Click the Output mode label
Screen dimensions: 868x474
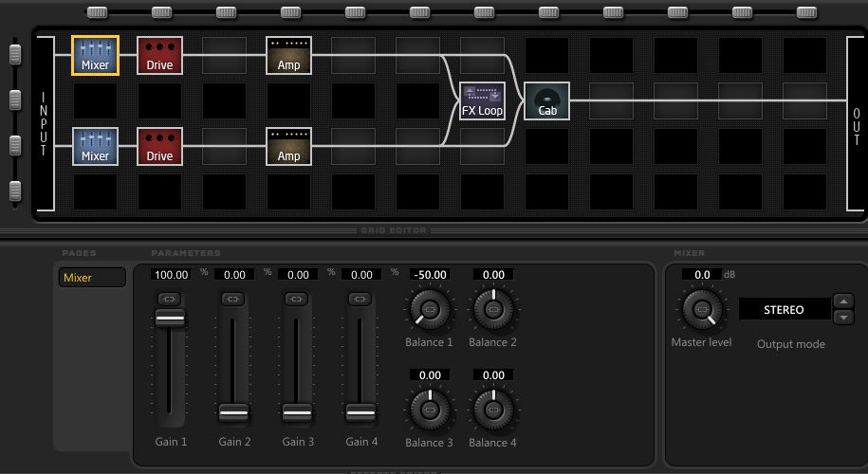point(791,344)
